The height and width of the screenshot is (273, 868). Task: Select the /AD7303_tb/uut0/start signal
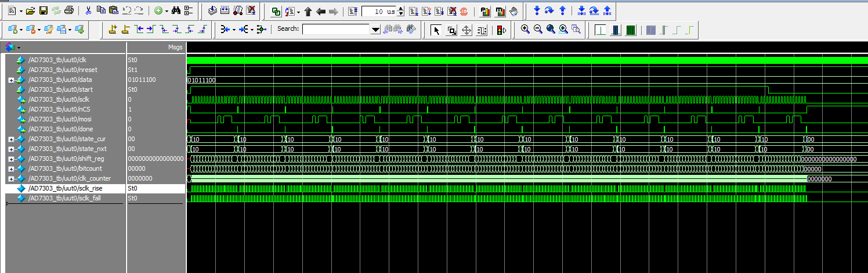[60, 89]
